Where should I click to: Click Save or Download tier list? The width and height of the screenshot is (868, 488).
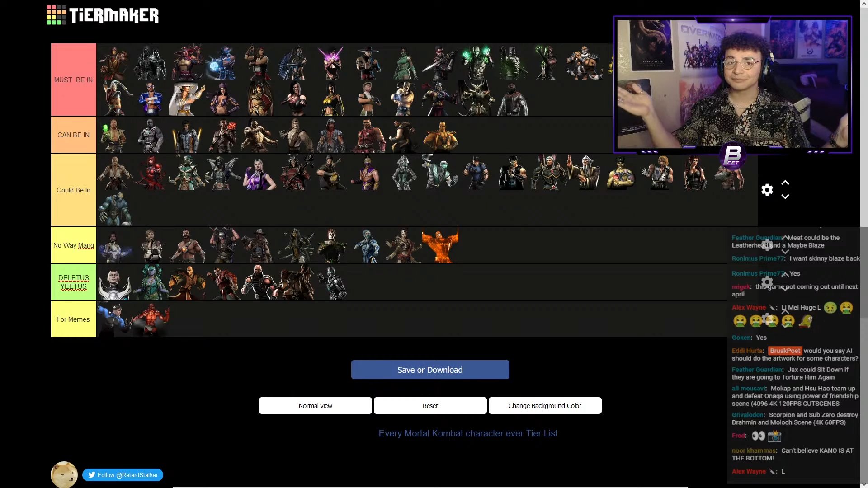coord(430,370)
